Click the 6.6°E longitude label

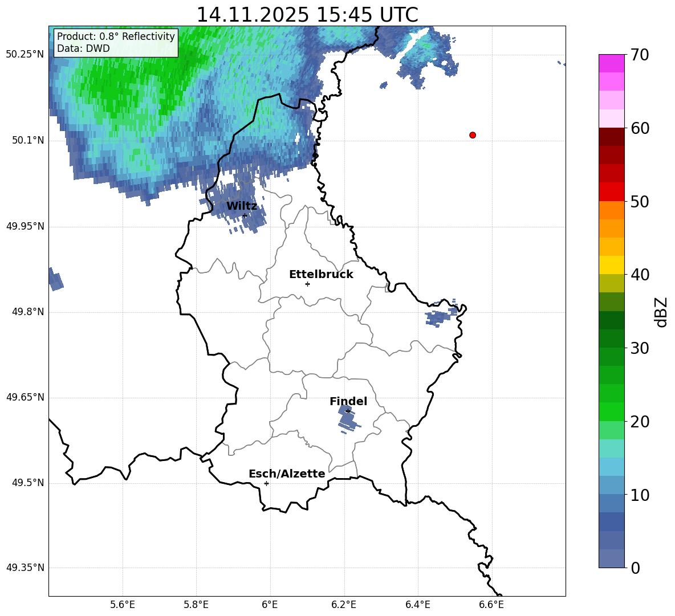point(491,605)
